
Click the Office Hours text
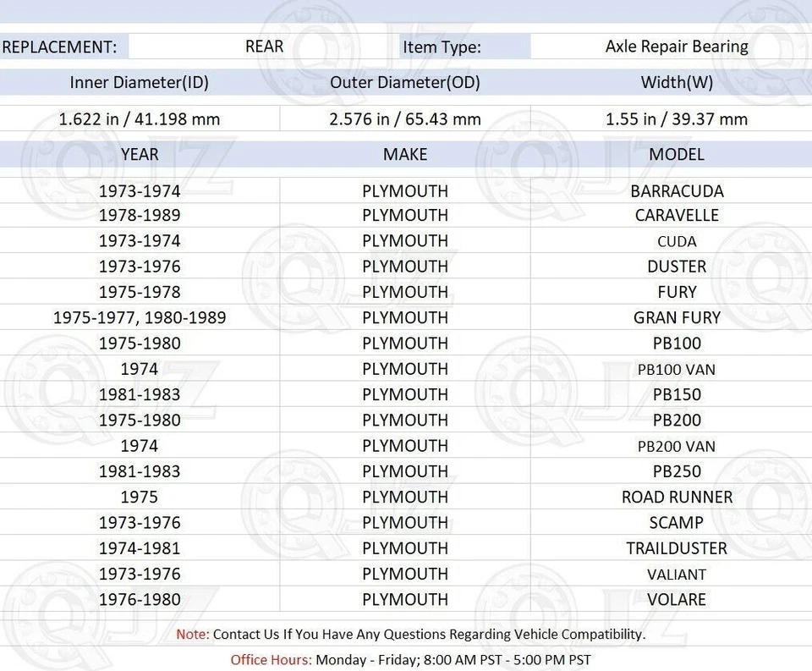point(406,660)
